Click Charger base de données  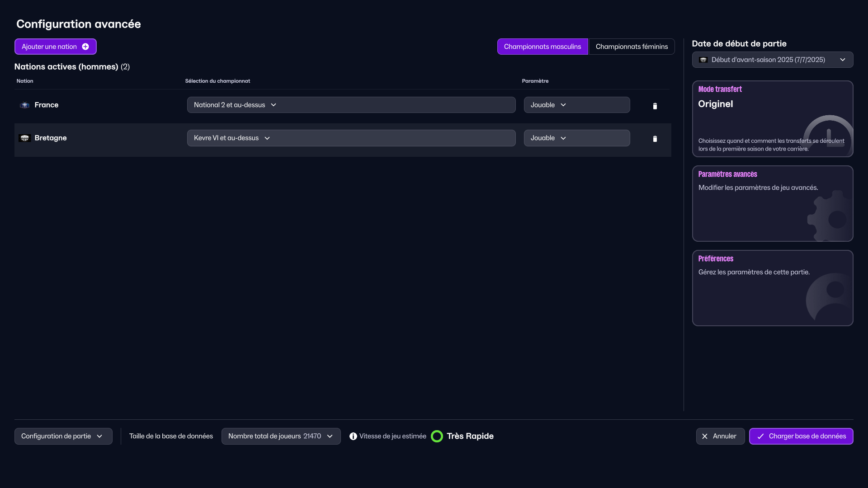801,436
